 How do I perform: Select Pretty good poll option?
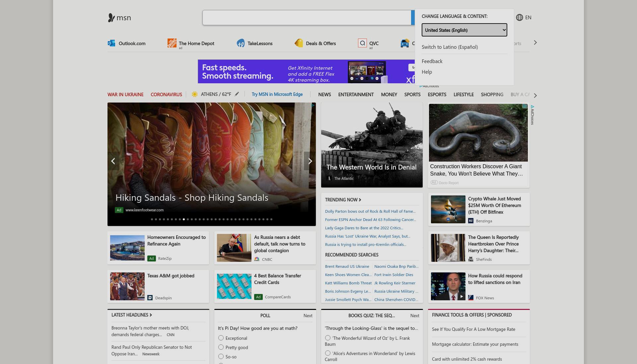coord(221,347)
